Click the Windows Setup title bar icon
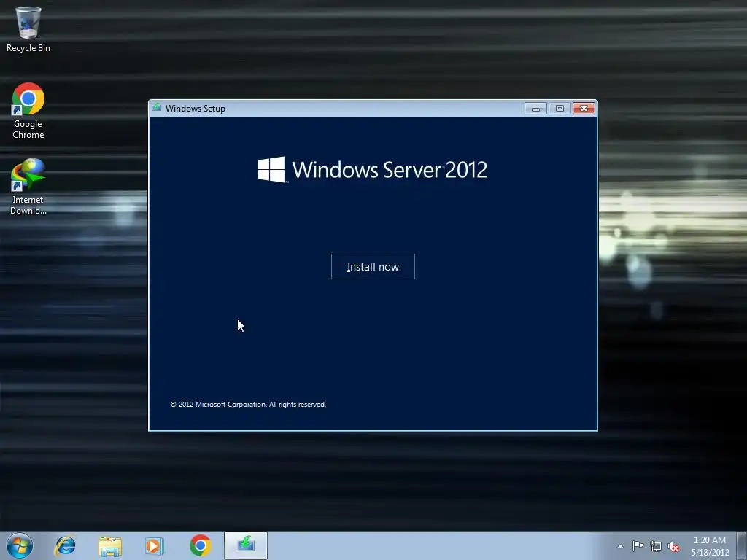Image resolution: width=747 pixels, height=560 pixels. click(157, 108)
